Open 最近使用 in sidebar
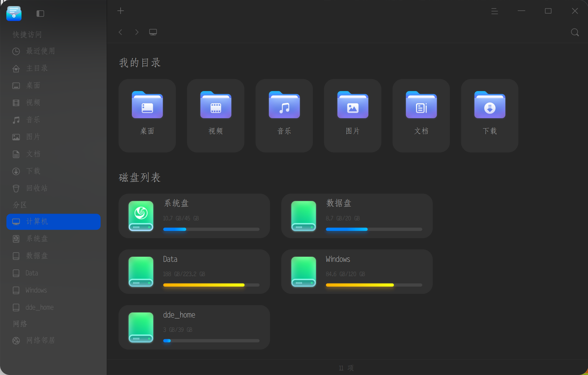Viewport: 588px width, 375px height. click(54, 51)
